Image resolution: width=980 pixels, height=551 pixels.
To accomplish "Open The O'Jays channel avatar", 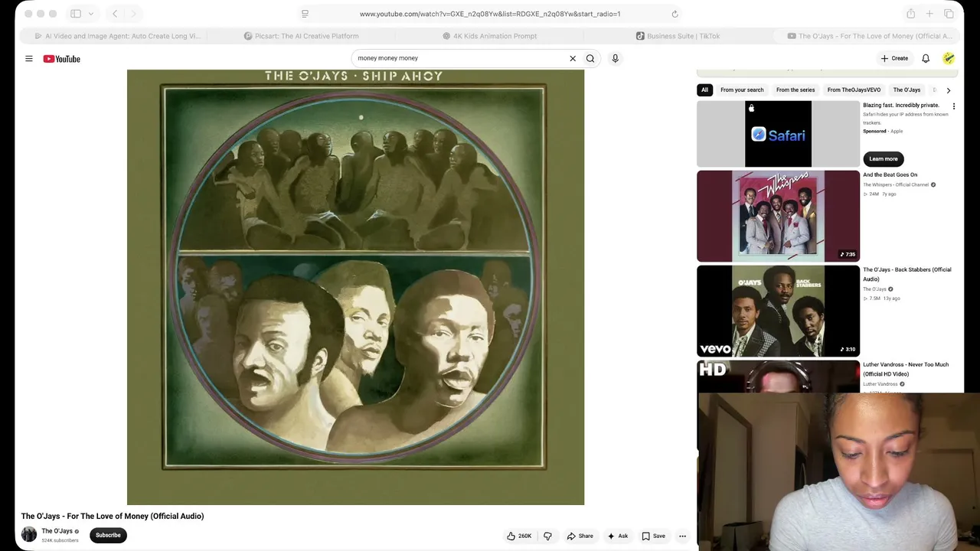I will 29,535.
